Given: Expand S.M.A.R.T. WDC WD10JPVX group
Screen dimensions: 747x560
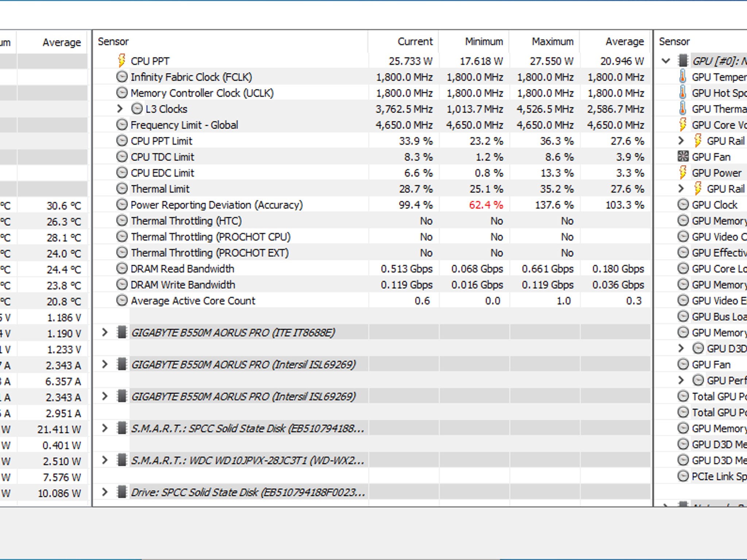Looking at the screenshot, I should click(105, 460).
